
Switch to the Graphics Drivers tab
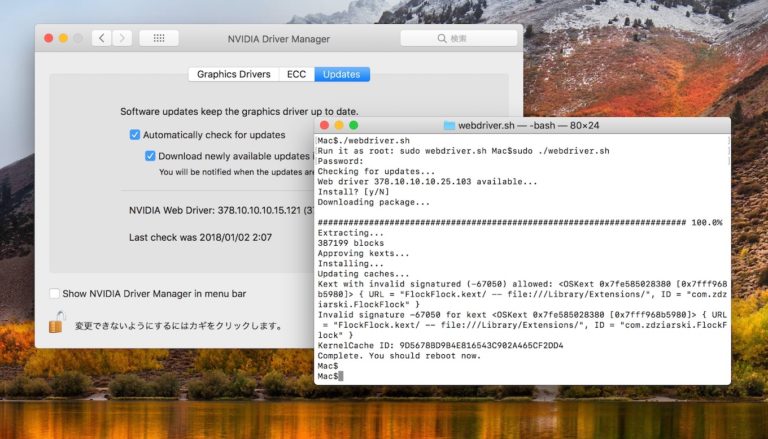pyautogui.click(x=233, y=74)
